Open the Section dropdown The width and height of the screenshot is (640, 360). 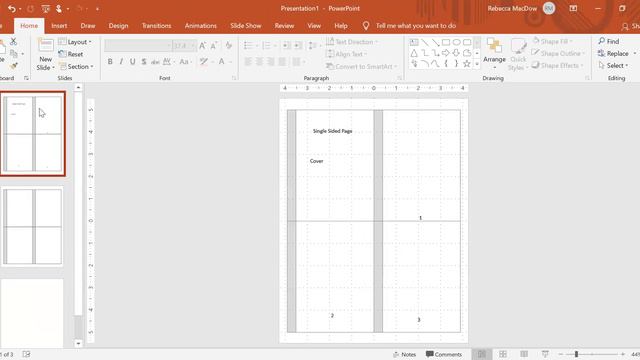(x=76, y=66)
